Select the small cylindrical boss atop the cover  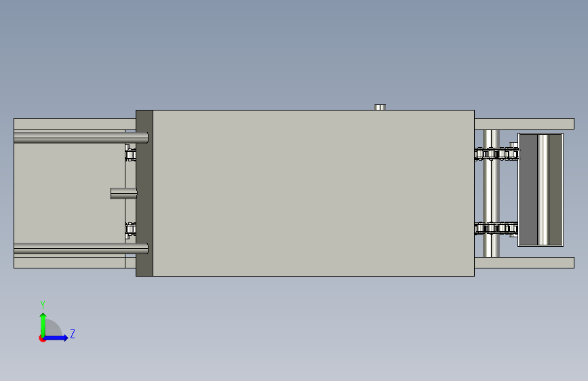(380, 107)
